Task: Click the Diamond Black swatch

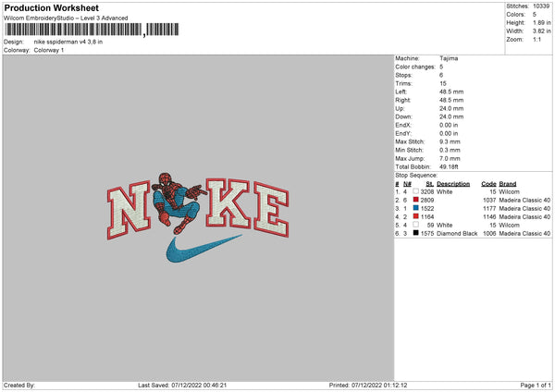Action: point(416,233)
